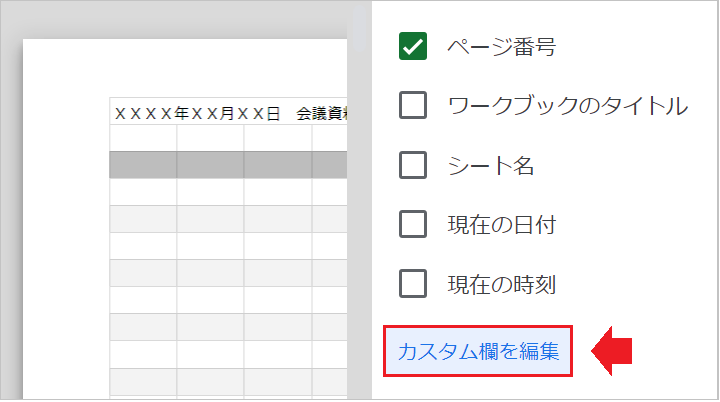Click the white cell directly below the gray row
This screenshot has width=720, height=402.
pyautogui.click(x=143, y=192)
